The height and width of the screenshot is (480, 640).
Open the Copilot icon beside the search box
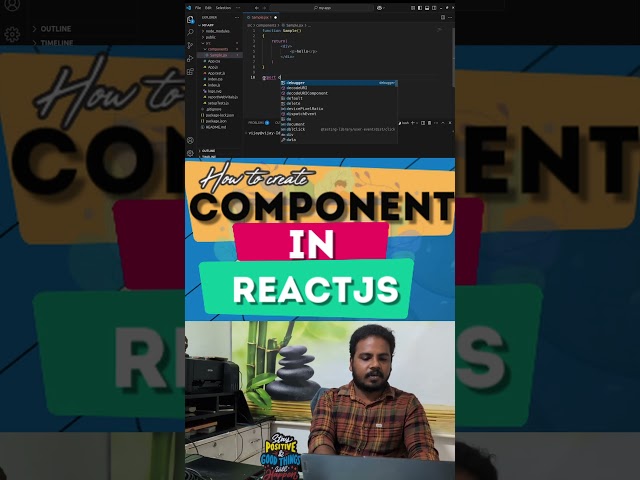[x=379, y=8]
